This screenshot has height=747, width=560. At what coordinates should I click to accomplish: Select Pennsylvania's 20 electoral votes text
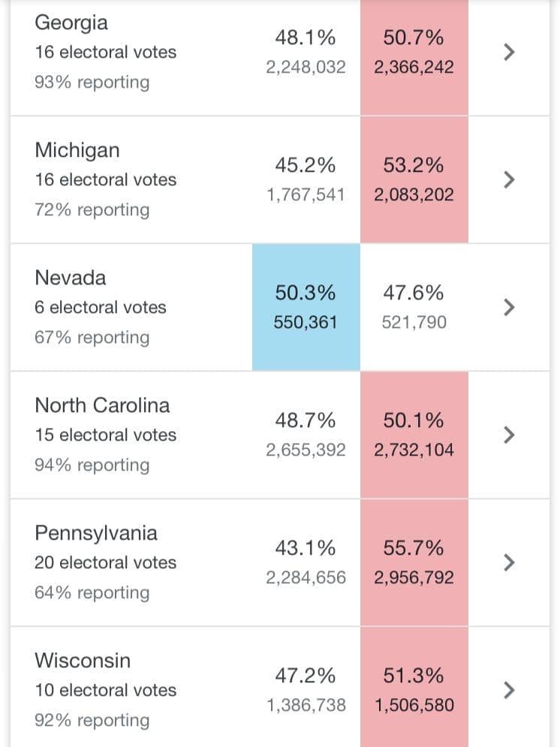pyautogui.click(x=105, y=562)
